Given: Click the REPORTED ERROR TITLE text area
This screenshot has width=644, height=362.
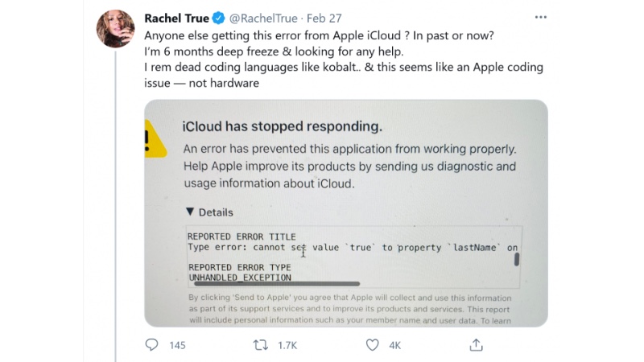Looking at the screenshot, I should point(242,237).
